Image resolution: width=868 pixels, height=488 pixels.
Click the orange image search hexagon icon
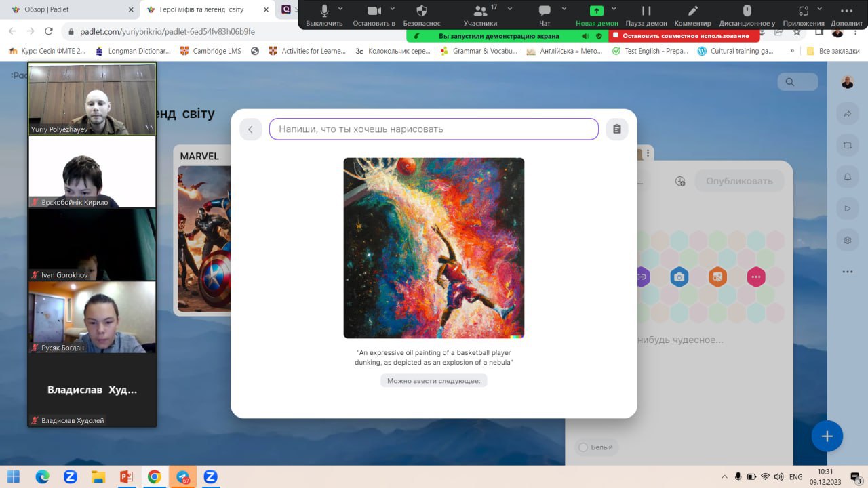click(717, 277)
